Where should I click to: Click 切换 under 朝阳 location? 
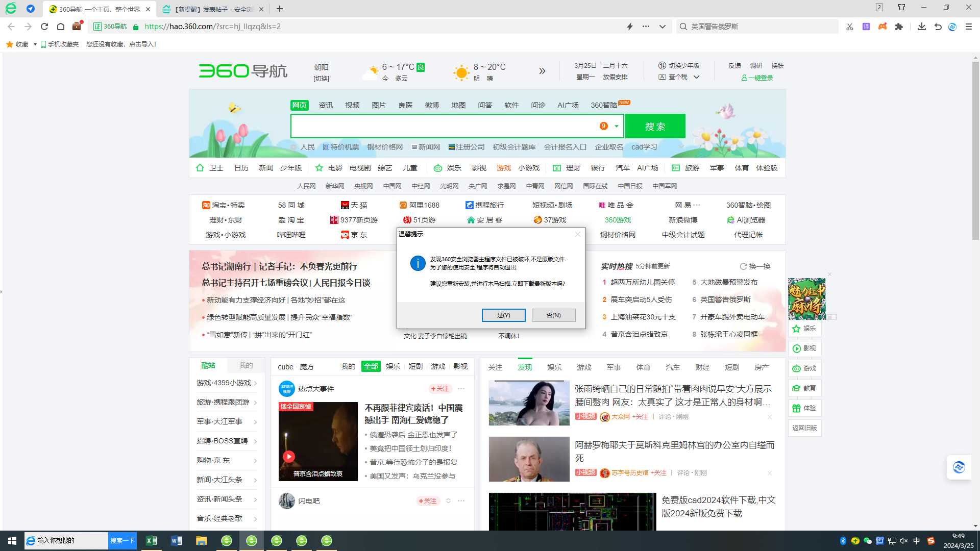[321, 79]
